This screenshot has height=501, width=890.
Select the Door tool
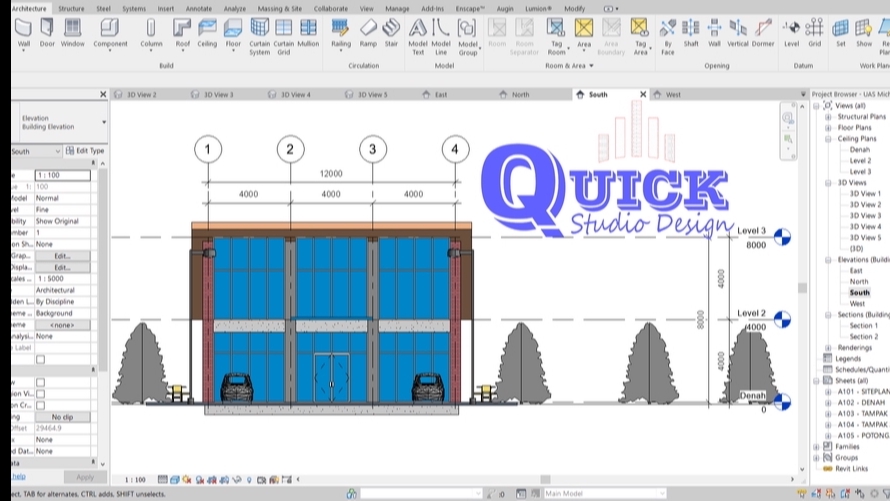[47, 33]
